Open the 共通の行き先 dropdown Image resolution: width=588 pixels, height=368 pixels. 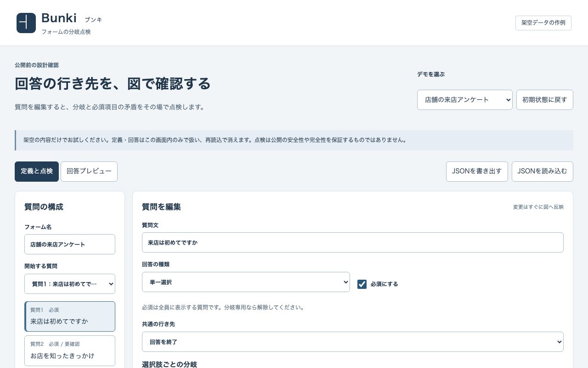[x=352, y=342]
